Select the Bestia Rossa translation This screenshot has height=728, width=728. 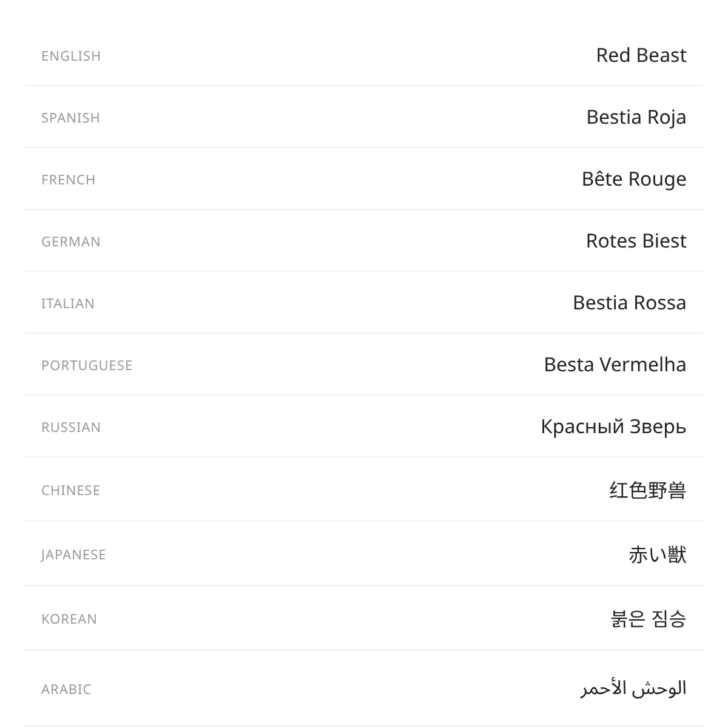pos(630,303)
